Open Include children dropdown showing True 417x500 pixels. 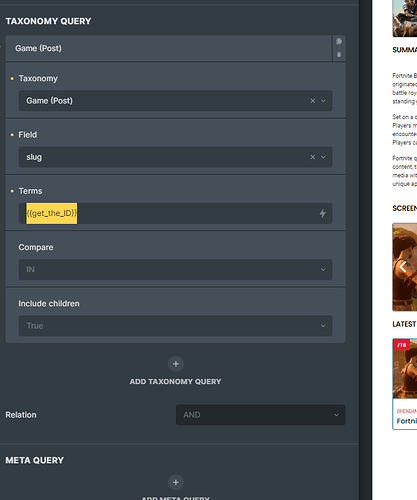pyautogui.click(x=175, y=326)
